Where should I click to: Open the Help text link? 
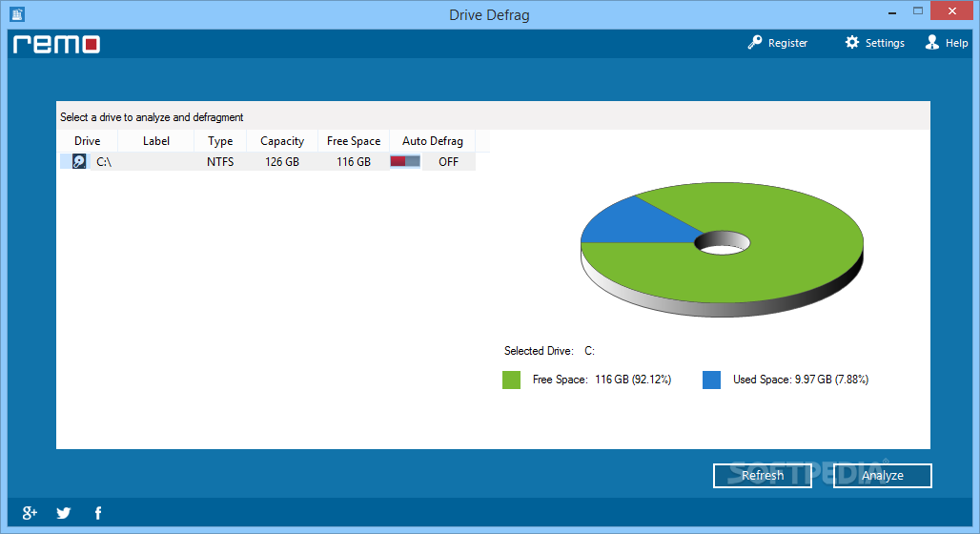[956, 43]
